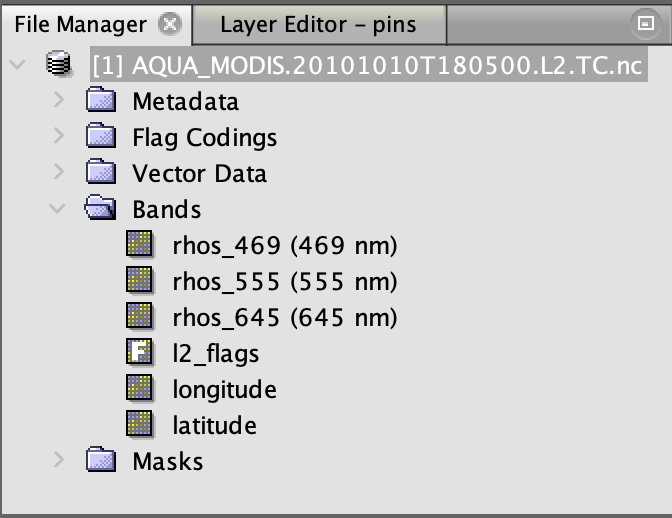The image size is (672, 518).
Task: Click the rhos_555 band icon
Action: click(x=139, y=281)
